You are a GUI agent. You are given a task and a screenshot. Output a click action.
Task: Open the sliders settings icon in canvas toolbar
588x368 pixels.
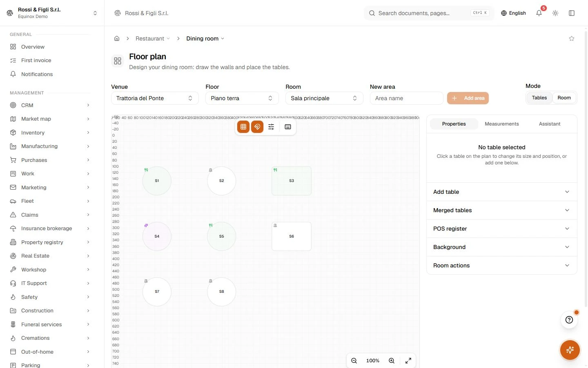[271, 127]
